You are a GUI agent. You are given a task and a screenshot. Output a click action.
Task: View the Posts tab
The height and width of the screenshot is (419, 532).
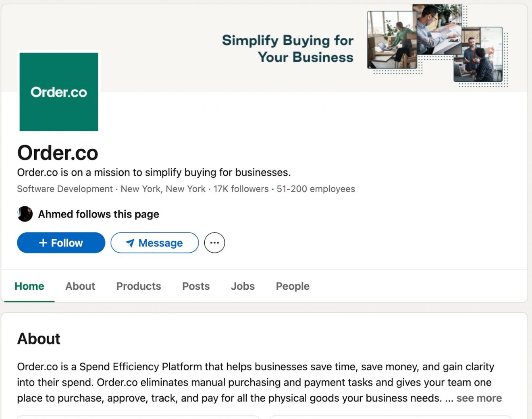(196, 286)
